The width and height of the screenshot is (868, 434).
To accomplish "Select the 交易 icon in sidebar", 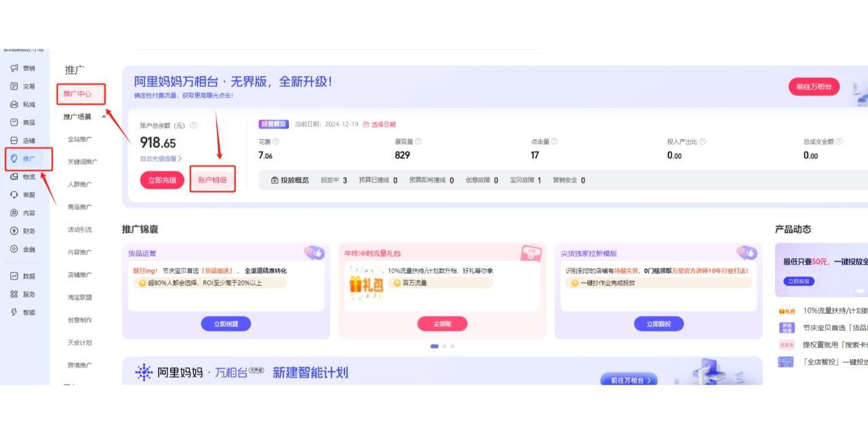I will [x=14, y=87].
